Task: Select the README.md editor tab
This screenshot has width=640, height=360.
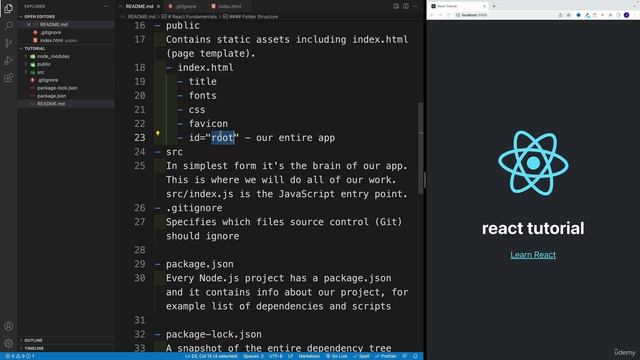Action: pos(139,7)
